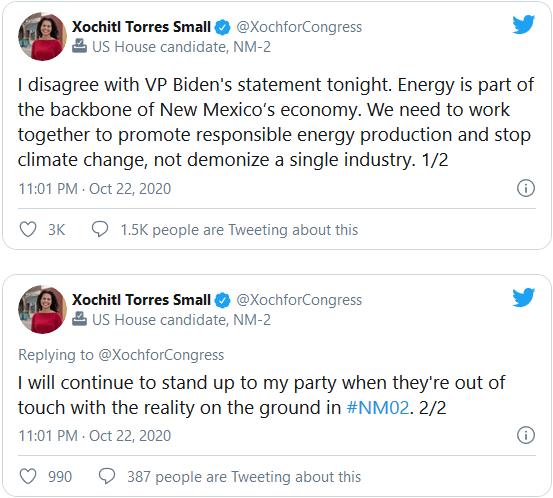Click second tweet timestamp Oct 22, 2020
This screenshot has height=498, width=553.
pos(130,436)
